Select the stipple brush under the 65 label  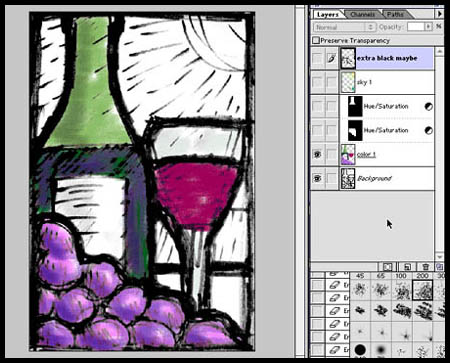381,289
